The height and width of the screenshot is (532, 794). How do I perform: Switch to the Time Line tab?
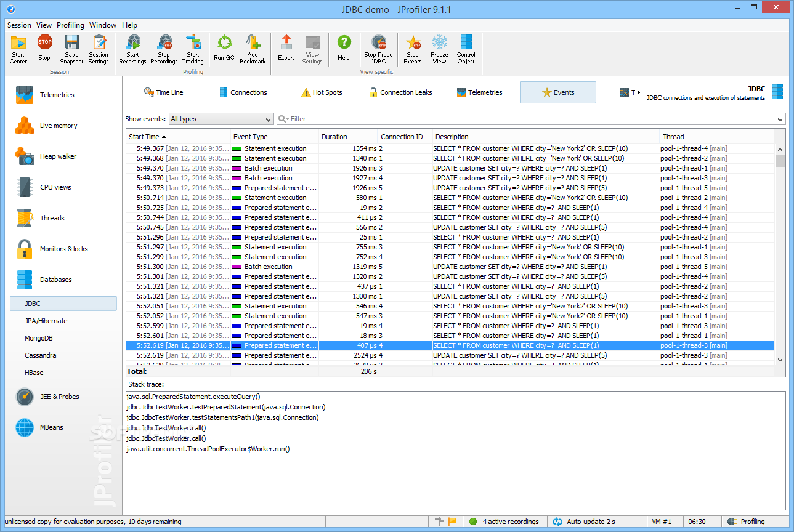click(x=163, y=92)
